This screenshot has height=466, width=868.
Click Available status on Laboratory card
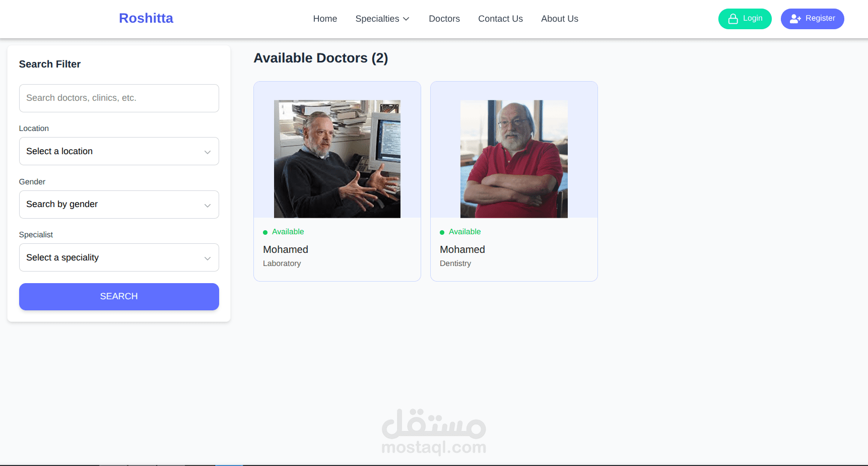coord(284,232)
